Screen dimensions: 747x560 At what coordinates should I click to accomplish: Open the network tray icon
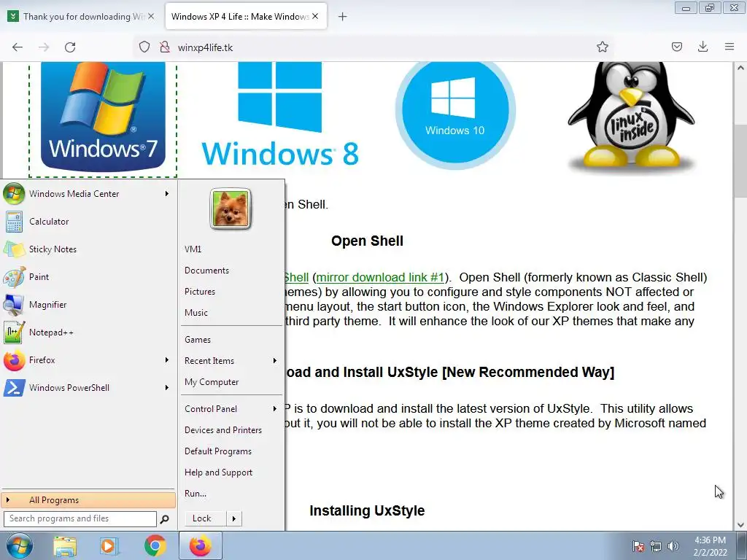[x=656, y=545]
